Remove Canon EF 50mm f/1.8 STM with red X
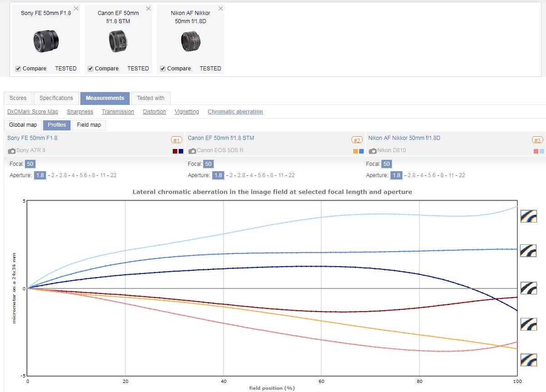Image resolution: width=546 pixels, height=392 pixels. [x=148, y=8]
